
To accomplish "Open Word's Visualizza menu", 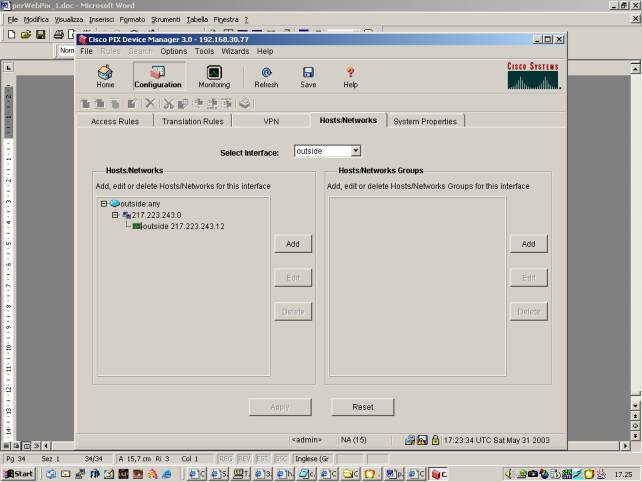I will pos(69,19).
